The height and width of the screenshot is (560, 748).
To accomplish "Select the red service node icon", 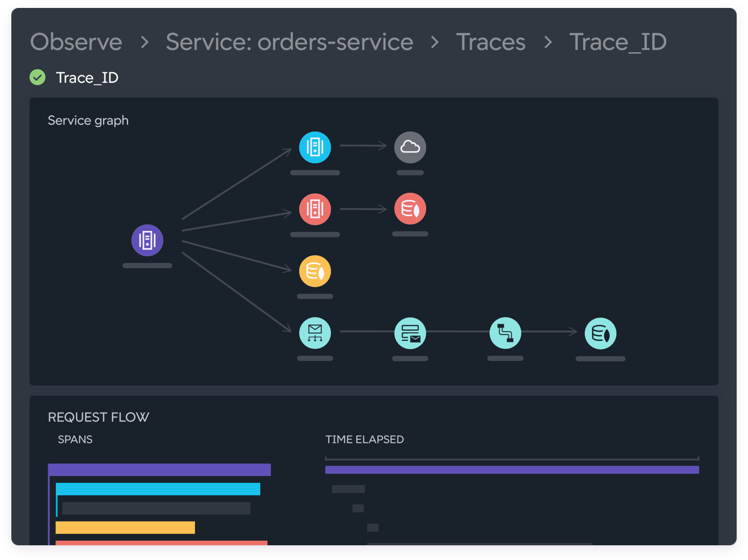I will pos(315,209).
